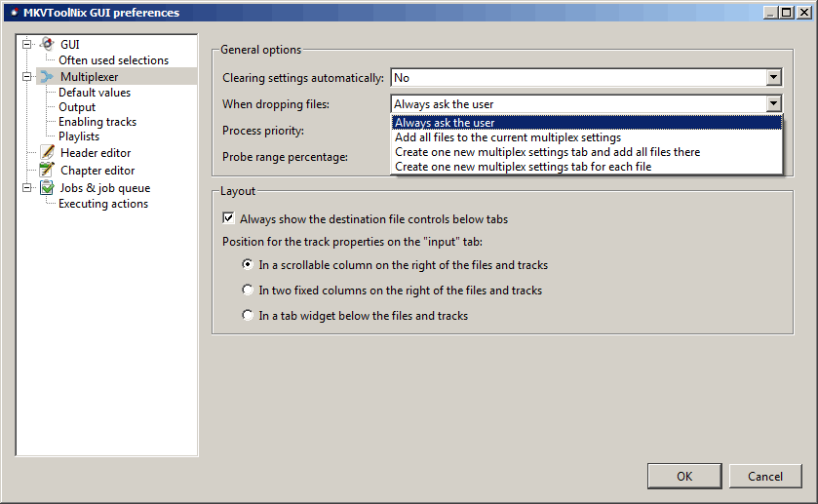
Task: Maximize the preferences window
Action: (x=787, y=12)
